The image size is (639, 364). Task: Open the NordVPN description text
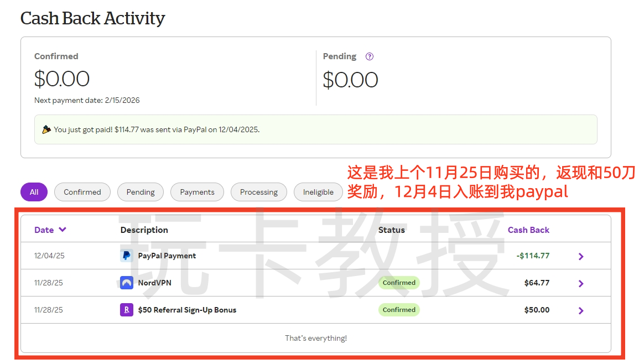154,283
